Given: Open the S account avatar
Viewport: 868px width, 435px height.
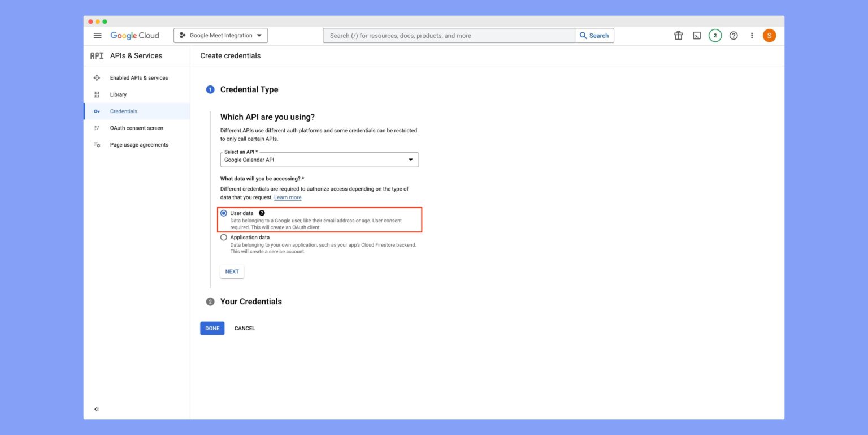Looking at the screenshot, I should coord(769,35).
